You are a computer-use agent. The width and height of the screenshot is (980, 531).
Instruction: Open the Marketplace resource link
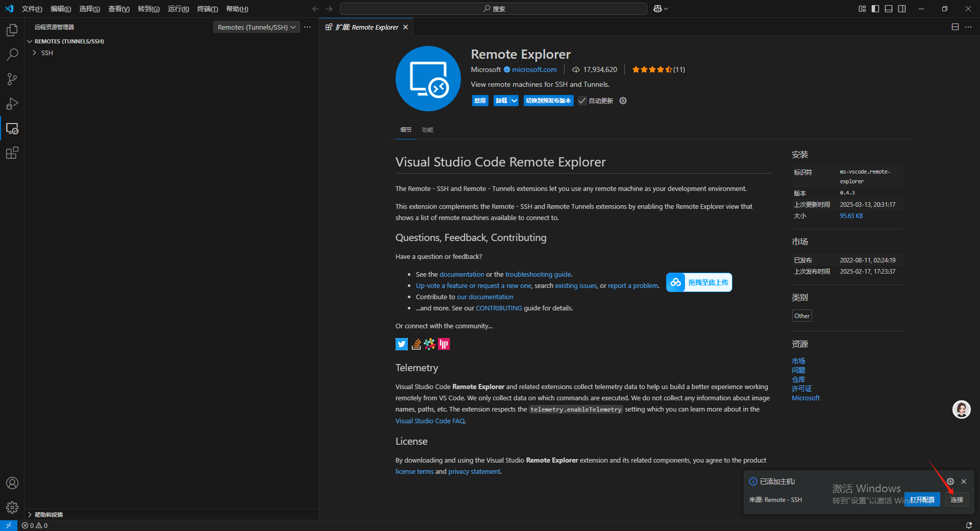tap(798, 361)
